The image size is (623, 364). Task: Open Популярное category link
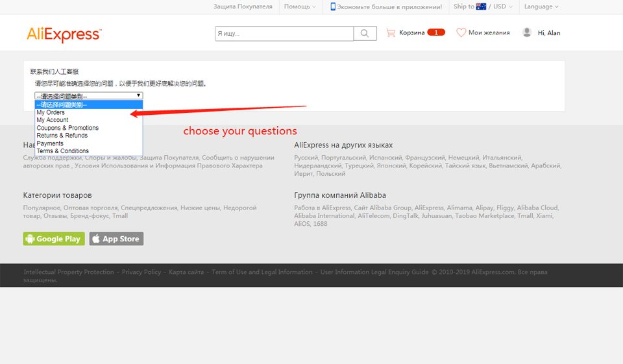coord(42,208)
